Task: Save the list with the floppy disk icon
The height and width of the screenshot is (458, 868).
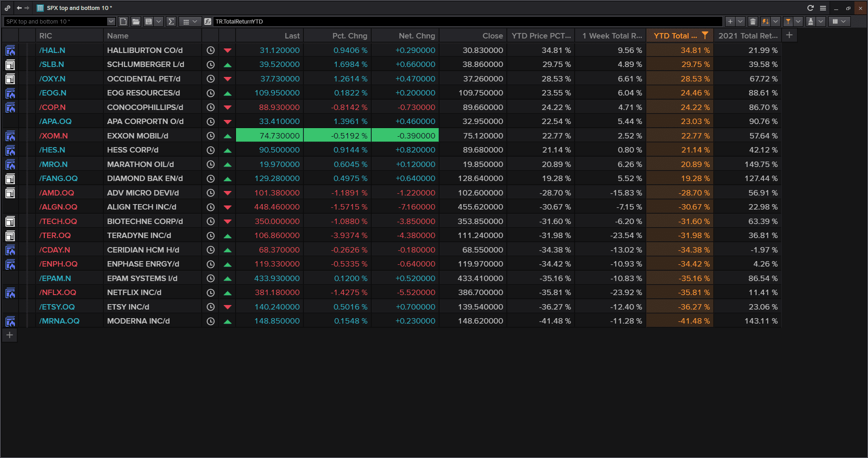Action: (148, 21)
